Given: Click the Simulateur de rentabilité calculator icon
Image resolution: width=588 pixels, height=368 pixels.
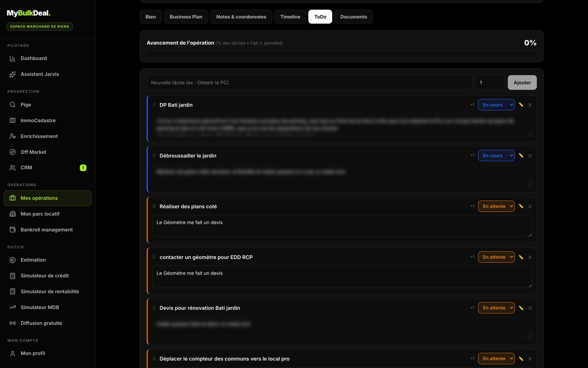Looking at the screenshot, I should [x=12, y=292].
